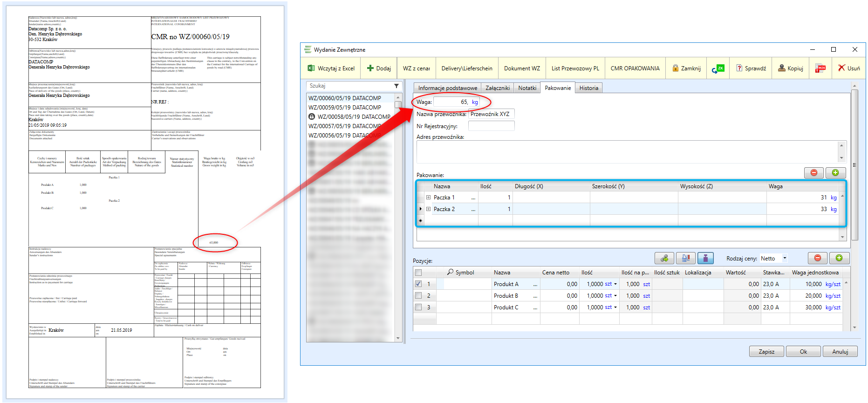Remove package with red minus in Pakowanie
Screen dimensions: 868x403
coord(813,173)
